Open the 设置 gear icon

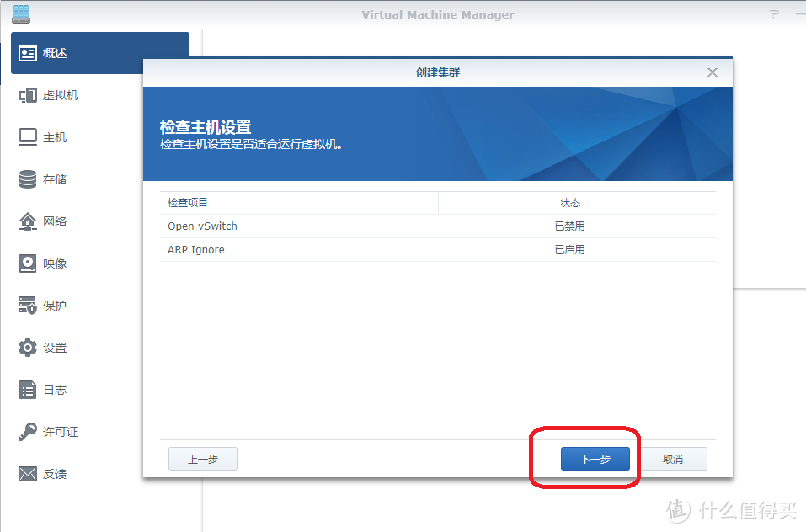point(28,348)
